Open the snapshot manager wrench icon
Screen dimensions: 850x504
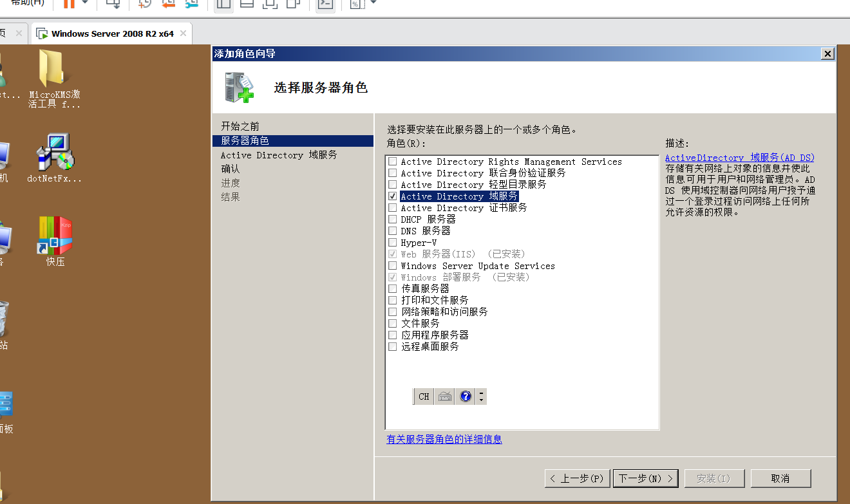(x=191, y=3)
